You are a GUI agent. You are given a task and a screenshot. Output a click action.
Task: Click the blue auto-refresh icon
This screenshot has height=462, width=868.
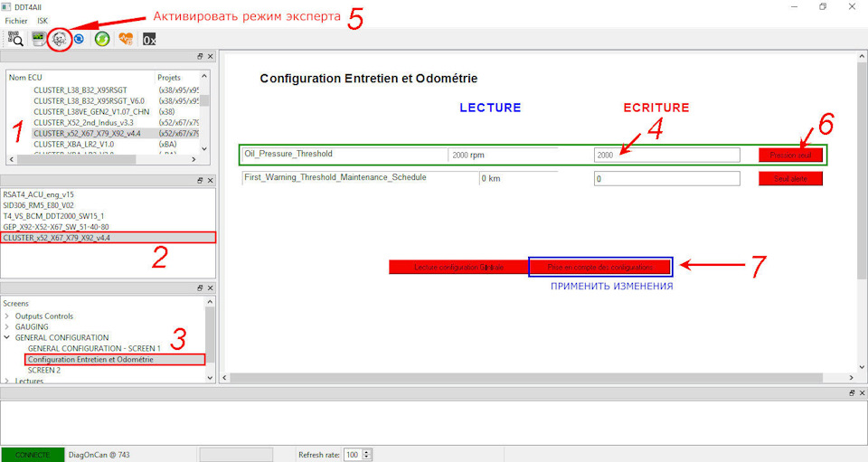(x=80, y=39)
